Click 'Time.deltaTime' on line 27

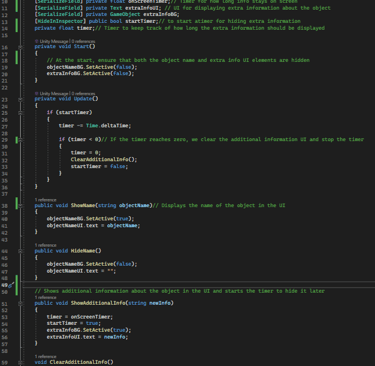(107, 126)
